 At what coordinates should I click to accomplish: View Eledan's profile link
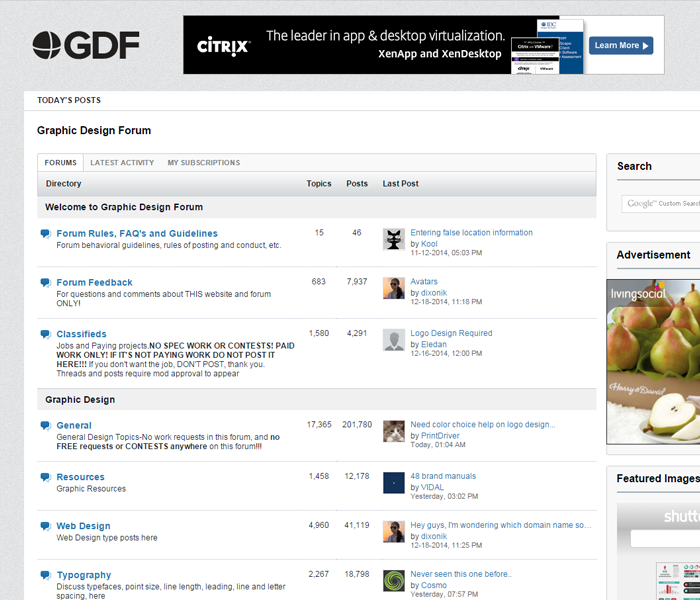click(x=433, y=344)
